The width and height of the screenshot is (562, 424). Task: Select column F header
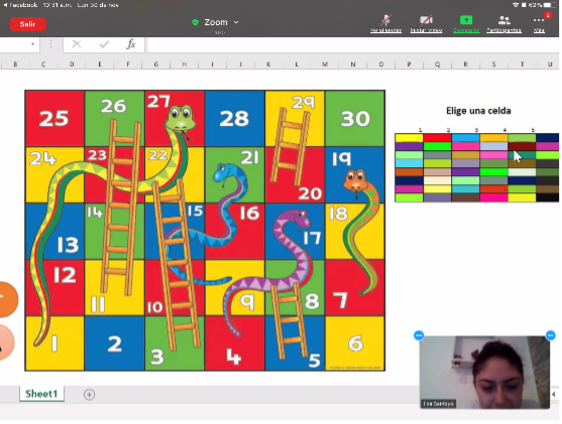(128, 64)
